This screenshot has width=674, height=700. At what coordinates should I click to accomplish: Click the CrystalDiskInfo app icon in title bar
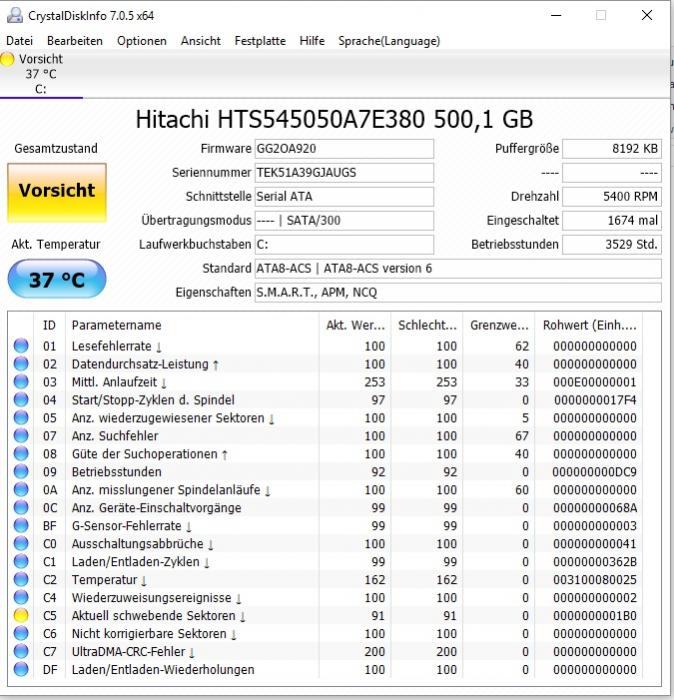click(x=15, y=15)
